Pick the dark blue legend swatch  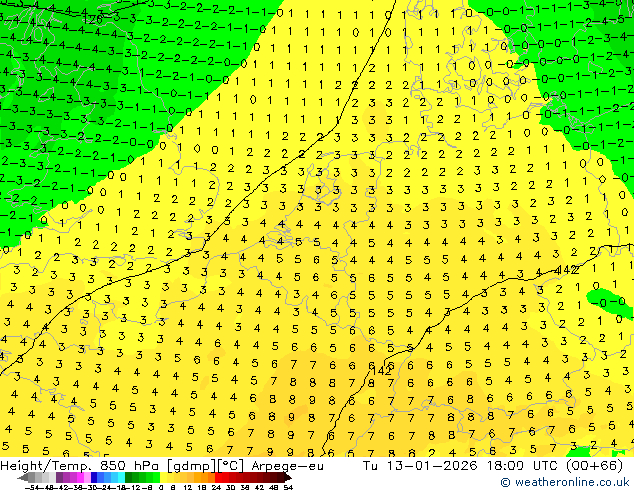click(x=94, y=478)
